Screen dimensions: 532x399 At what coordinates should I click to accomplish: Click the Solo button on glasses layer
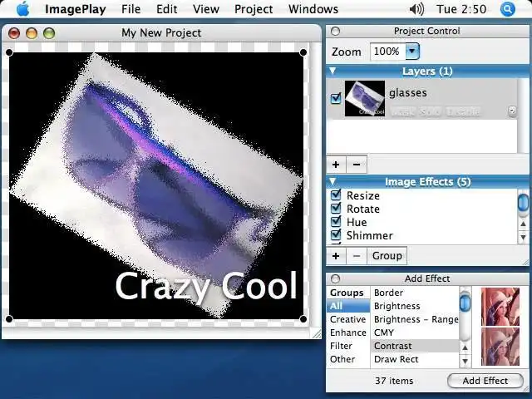[431, 111]
